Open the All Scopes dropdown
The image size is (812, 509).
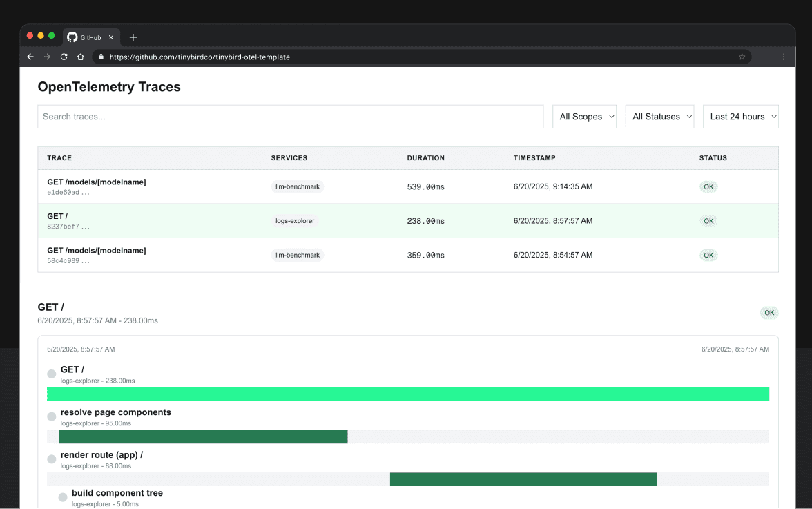coord(584,117)
